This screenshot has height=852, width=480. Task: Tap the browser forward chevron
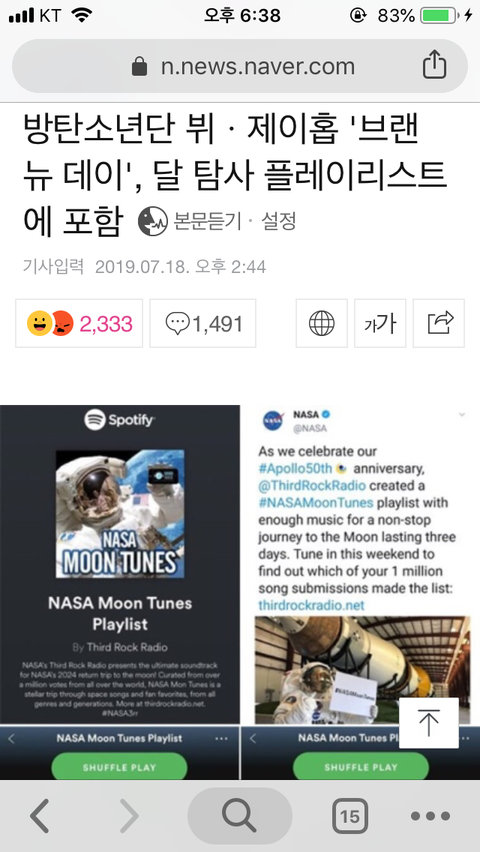point(129,815)
